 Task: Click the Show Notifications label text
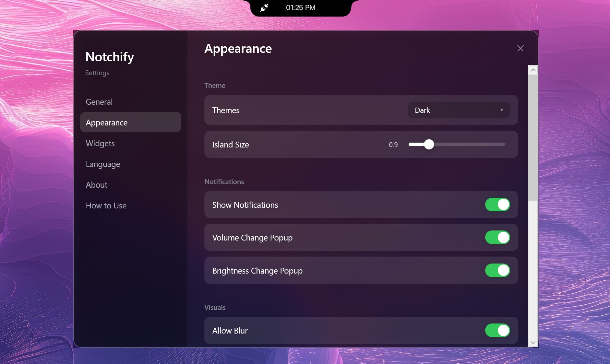pos(245,205)
